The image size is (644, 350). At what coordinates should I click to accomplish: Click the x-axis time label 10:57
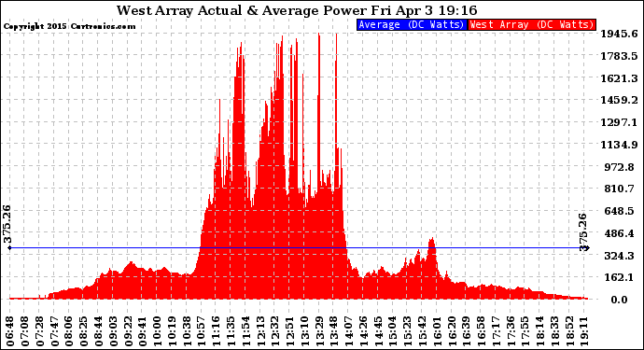point(202,331)
